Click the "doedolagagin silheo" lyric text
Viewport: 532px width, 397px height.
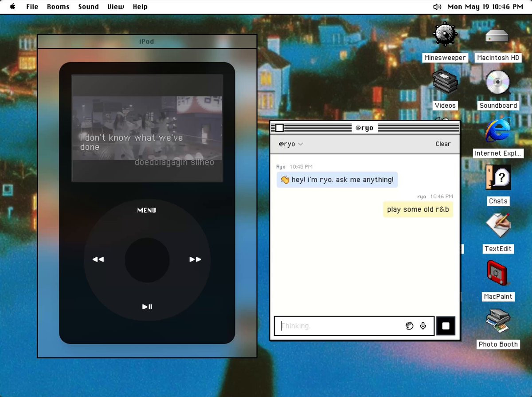[174, 163]
